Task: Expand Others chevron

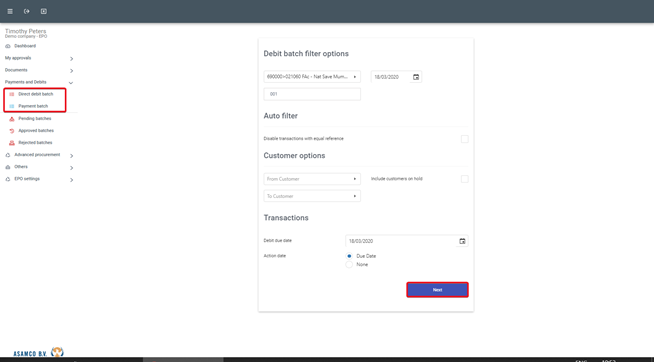Action: click(71, 168)
